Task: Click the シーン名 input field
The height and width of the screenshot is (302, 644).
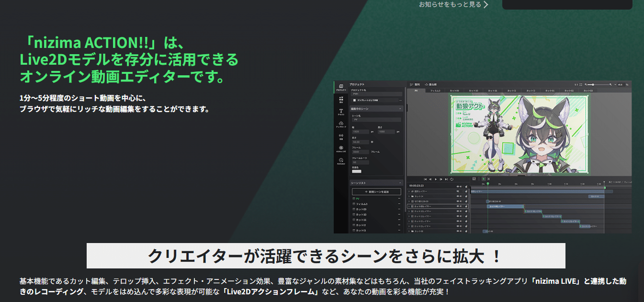Action: pos(376,119)
